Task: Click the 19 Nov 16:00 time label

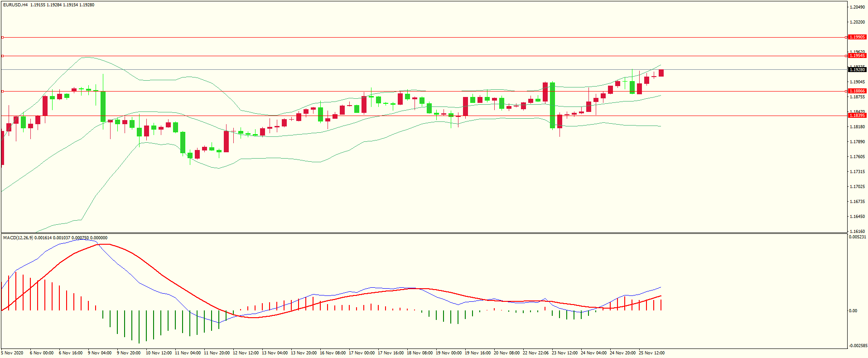Action: tap(477, 353)
